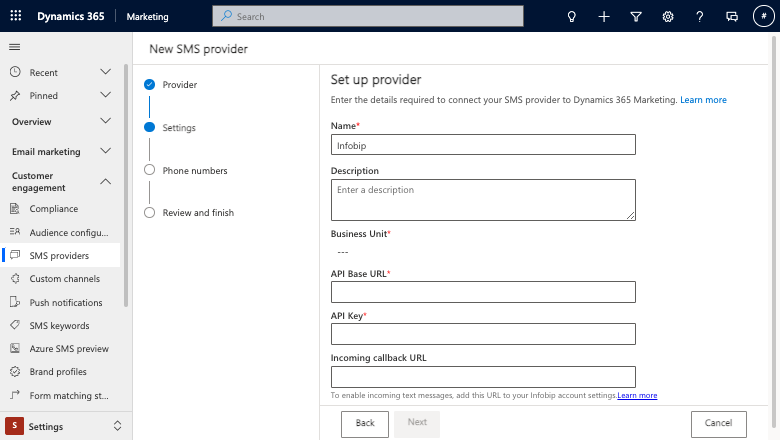
Task: Open the app launcher waffle icon
Action: [15, 16]
